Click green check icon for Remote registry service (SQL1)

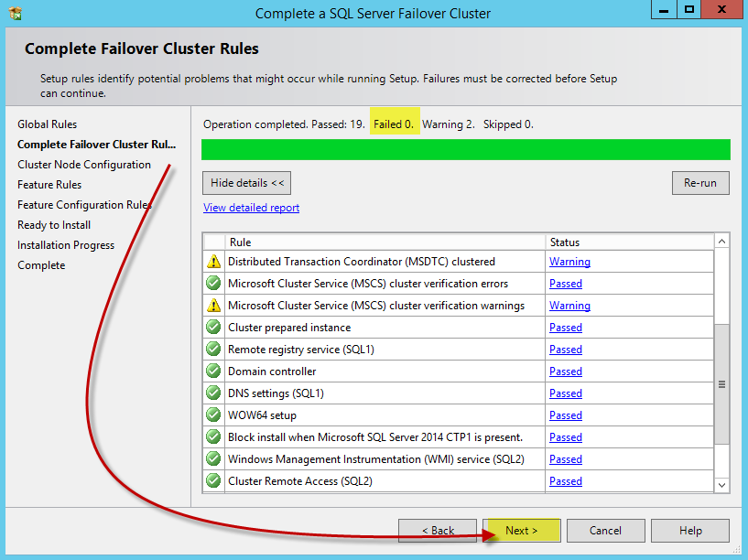tap(213, 349)
